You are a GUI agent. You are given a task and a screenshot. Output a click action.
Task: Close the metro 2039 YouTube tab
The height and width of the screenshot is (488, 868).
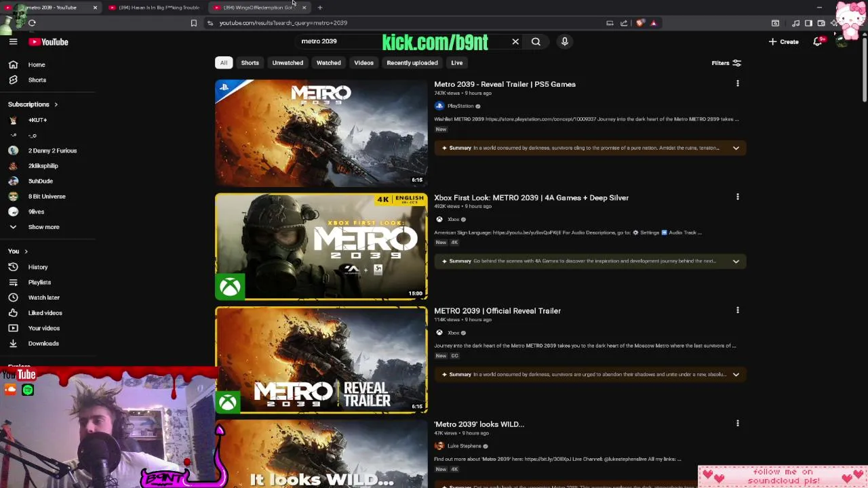click(x=95, y=7)
